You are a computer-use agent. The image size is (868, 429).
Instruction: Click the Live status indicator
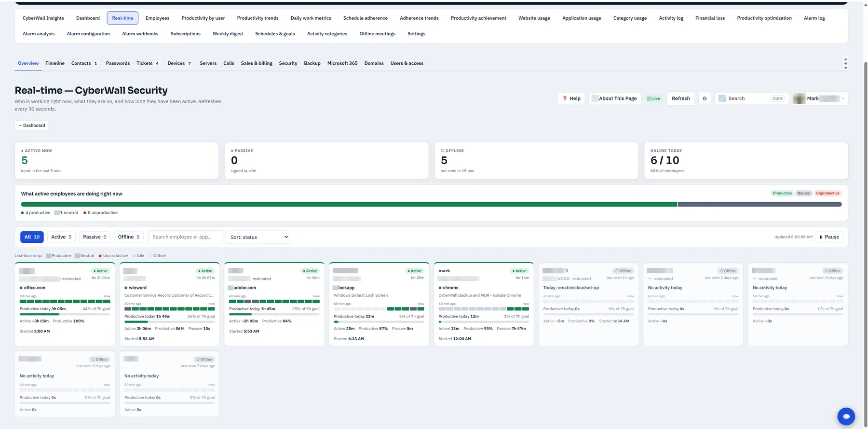tap(653, 98)
